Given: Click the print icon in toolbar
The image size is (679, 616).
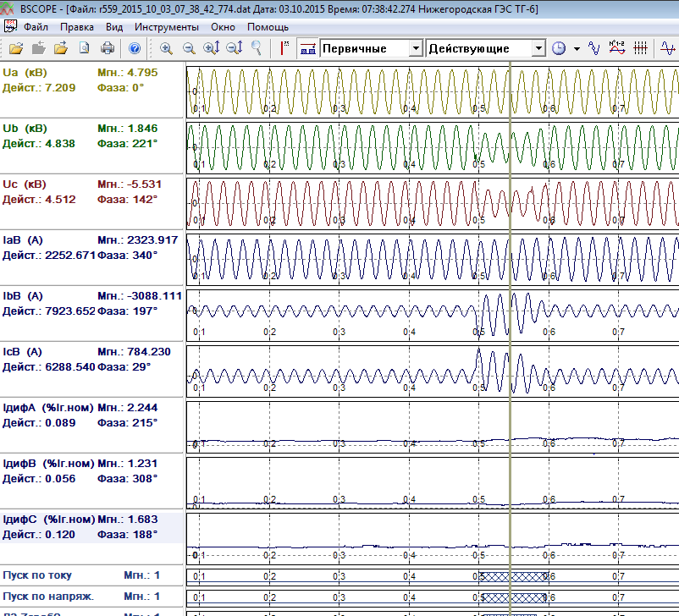Looking at the screenshot, I should (107, 48).
